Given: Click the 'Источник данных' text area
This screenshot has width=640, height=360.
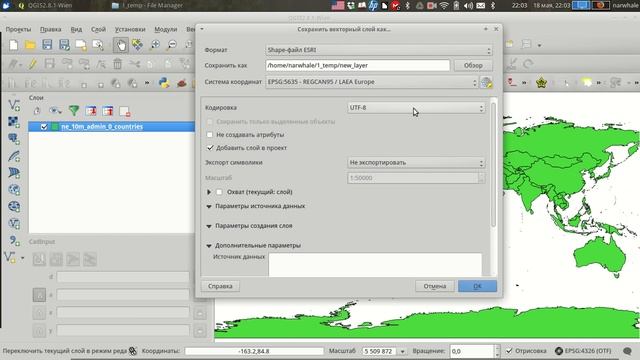Looking at the screenshot, I should tap(375, 265).
